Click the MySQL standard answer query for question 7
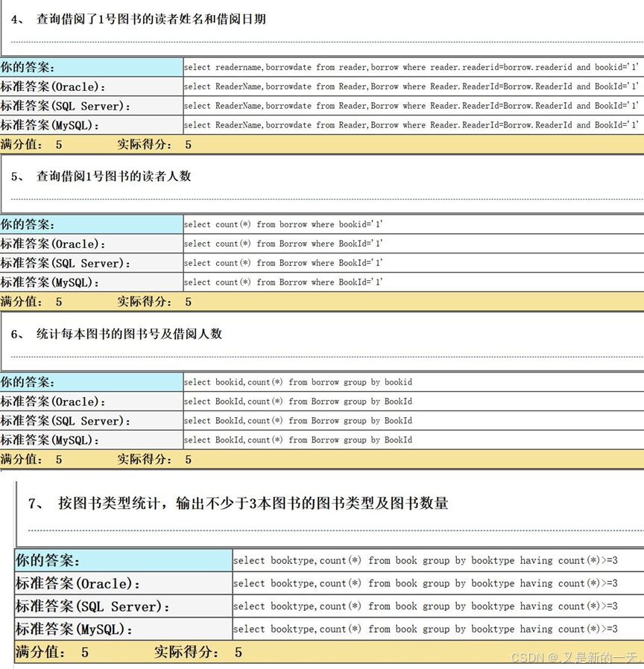 tap(425, 630)
